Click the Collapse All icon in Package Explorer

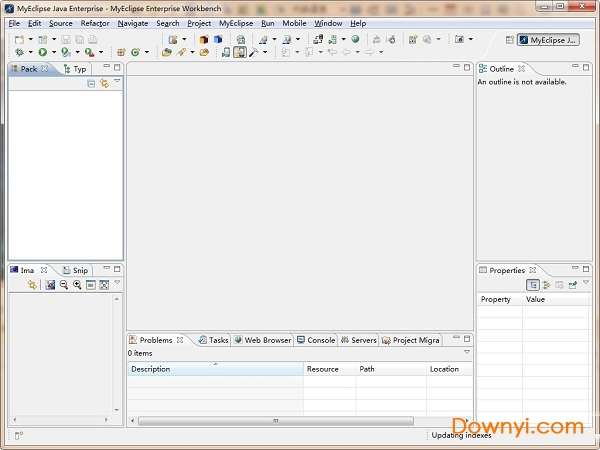(x=91, y=83)
